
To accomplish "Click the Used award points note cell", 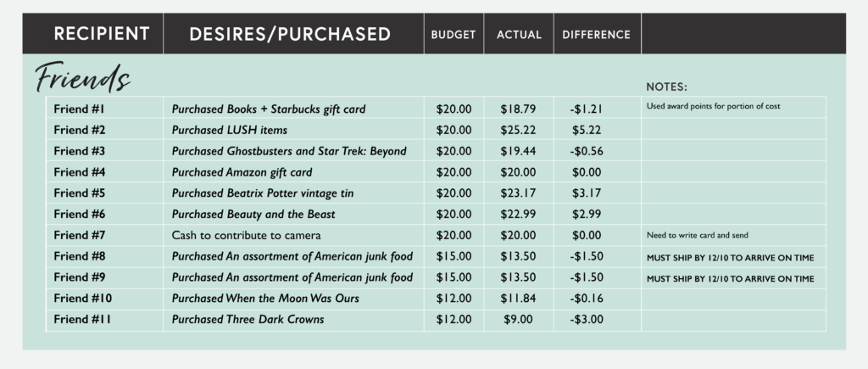I will [733, 108].
